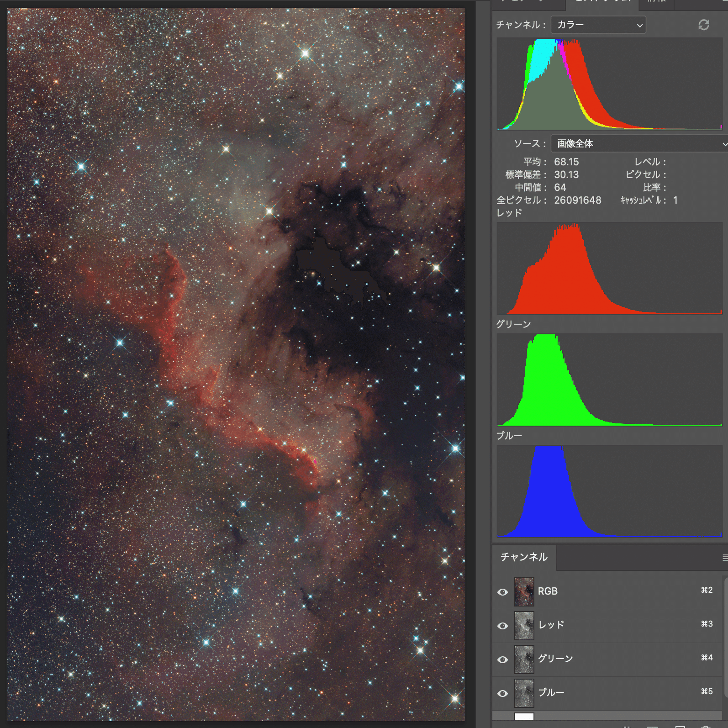Click the 中間値 value 64
The image size is (728, 728).
[560, 188]
